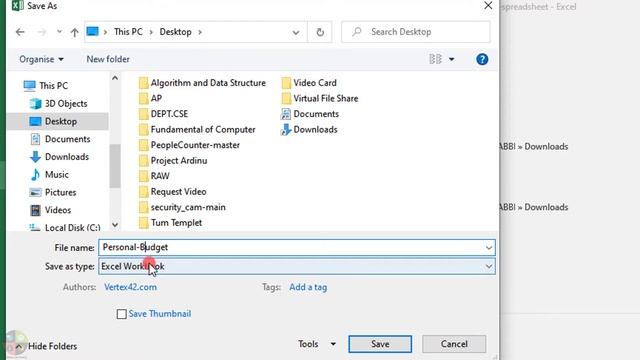Create a New folder
Viewport: 640px width, 360px height.
tap(108, 59)
